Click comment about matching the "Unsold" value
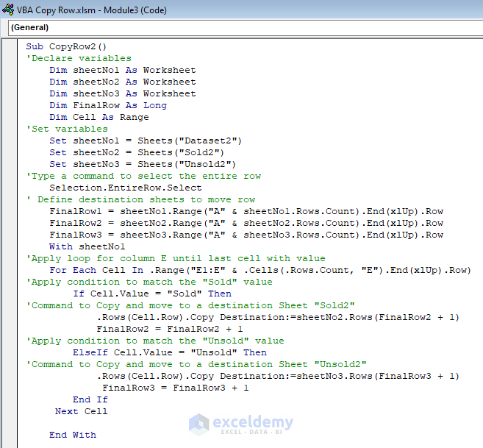 (x=155, y=341)
